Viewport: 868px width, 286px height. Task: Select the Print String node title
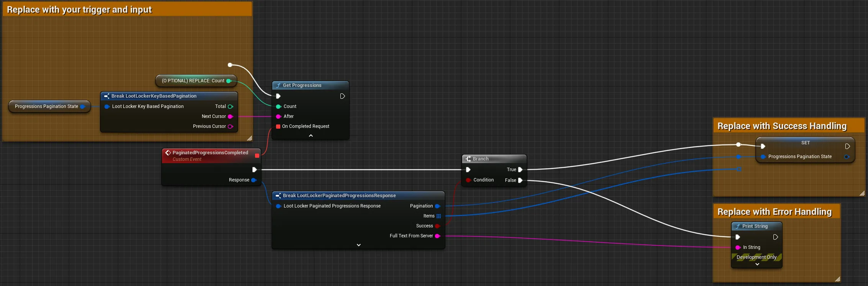coord(755,226)
